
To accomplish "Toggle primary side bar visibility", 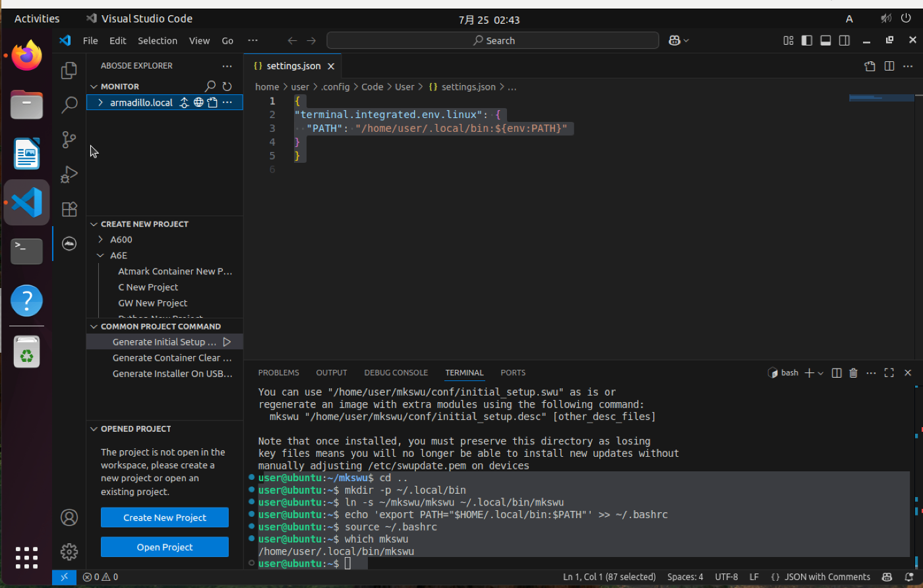I will (807, 40).
